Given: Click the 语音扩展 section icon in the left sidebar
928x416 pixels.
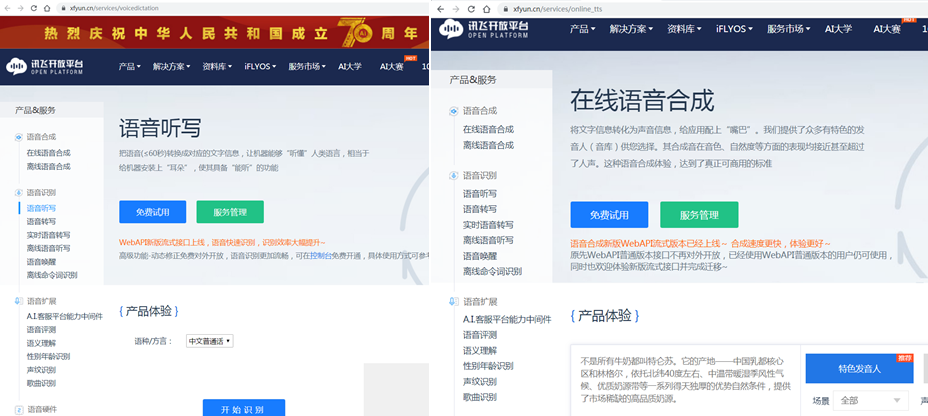Looking at the screenshot, I should coord(18,301).
